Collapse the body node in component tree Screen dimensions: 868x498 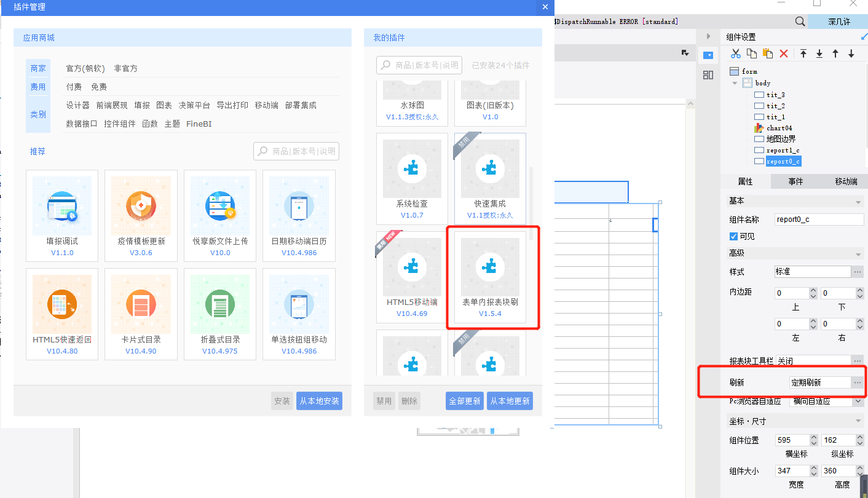pos(735,83)
